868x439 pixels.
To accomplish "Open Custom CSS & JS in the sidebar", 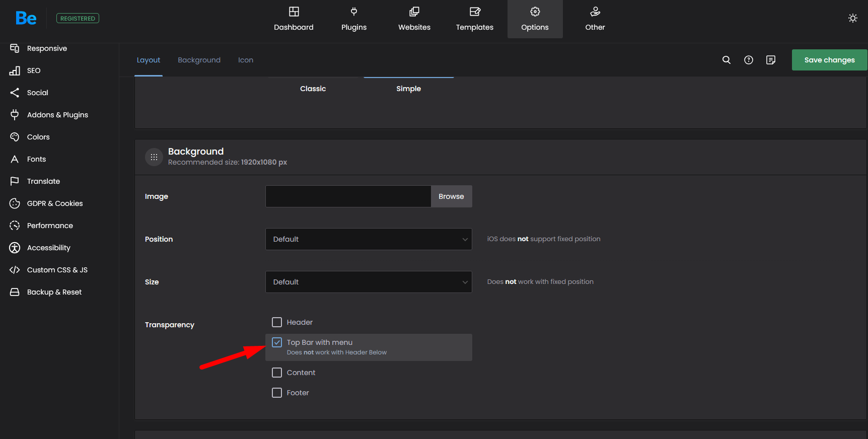I will (x=57, y=270).
